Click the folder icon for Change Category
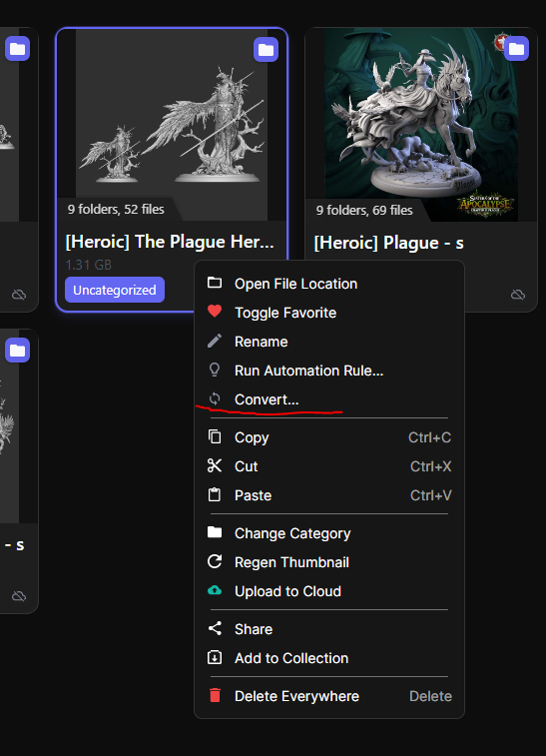 click(x=215, y=532)
